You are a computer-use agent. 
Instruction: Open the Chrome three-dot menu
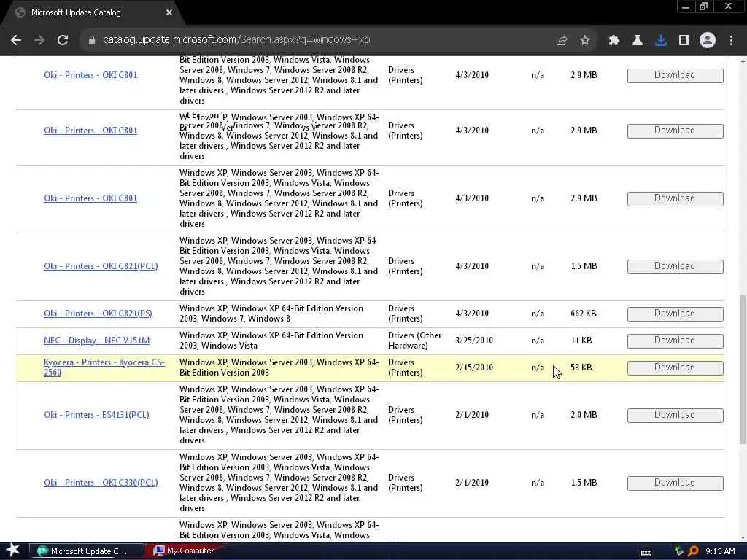[731, 41]
